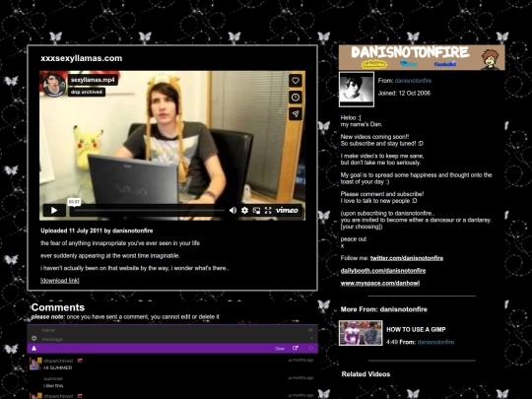Toggle chat sound speaker icon
Screen dimensions: 532x399
310,330
